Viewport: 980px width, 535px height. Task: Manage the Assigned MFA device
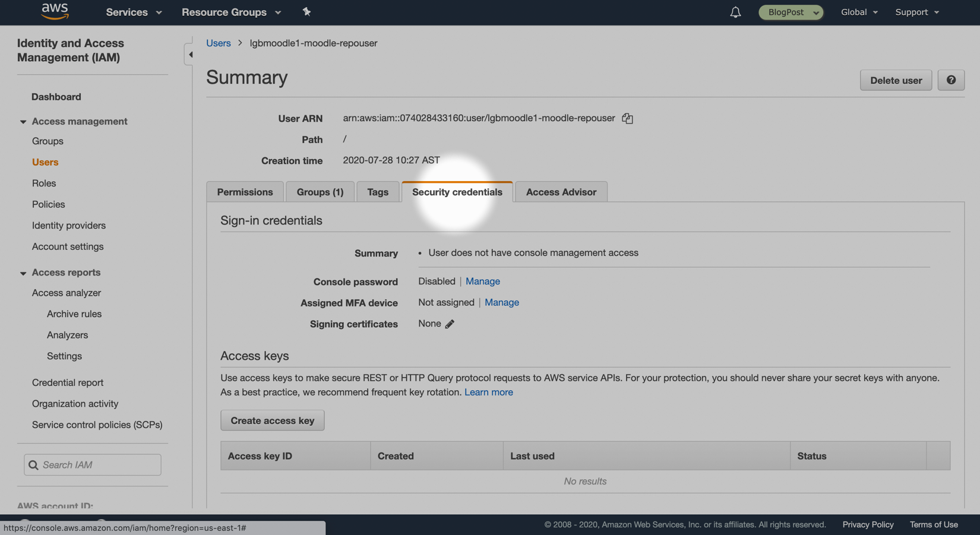pyautogui.click(x=502, y=302)
